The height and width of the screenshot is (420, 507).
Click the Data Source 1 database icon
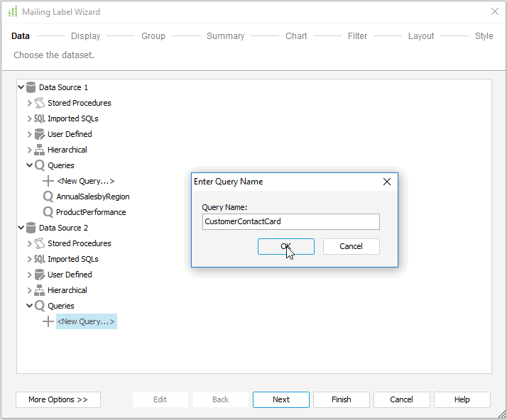click(x=31, y=87)
